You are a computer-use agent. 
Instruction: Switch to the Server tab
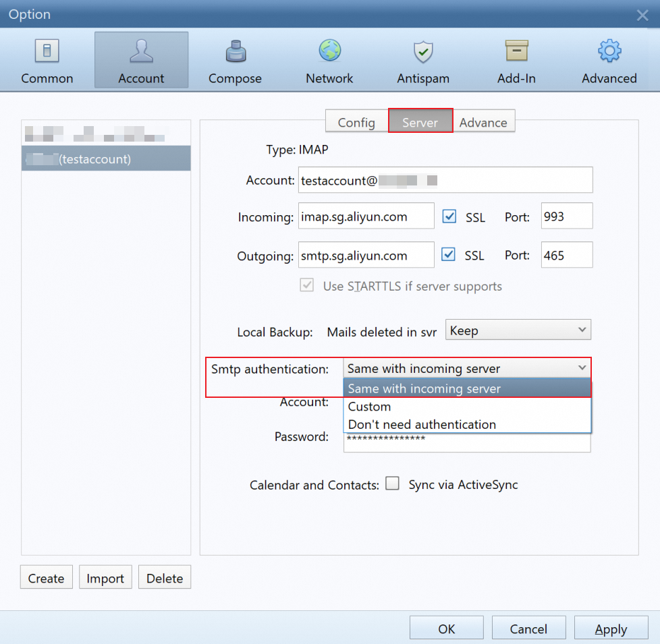420,121
